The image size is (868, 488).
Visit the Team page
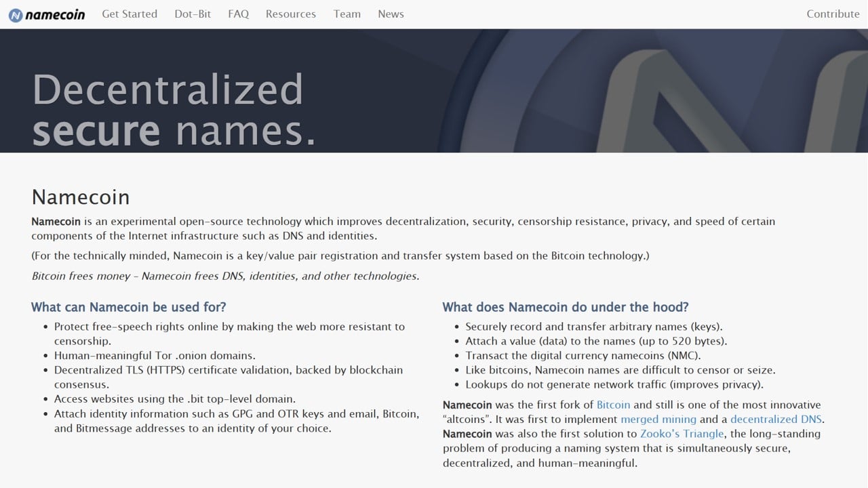tap(347, 14)
